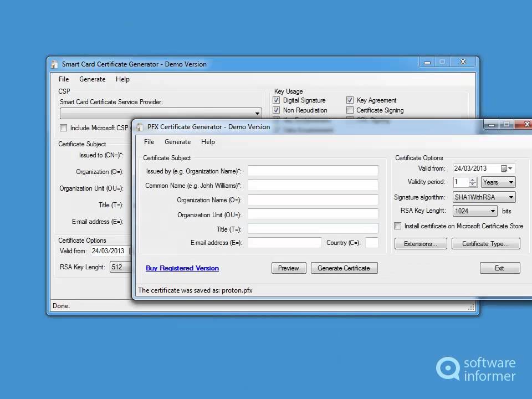Open Smart Card Certificate Service Provider dropdown
The image size is (532, 399).
pyautogui.click(x=161, y=113)
